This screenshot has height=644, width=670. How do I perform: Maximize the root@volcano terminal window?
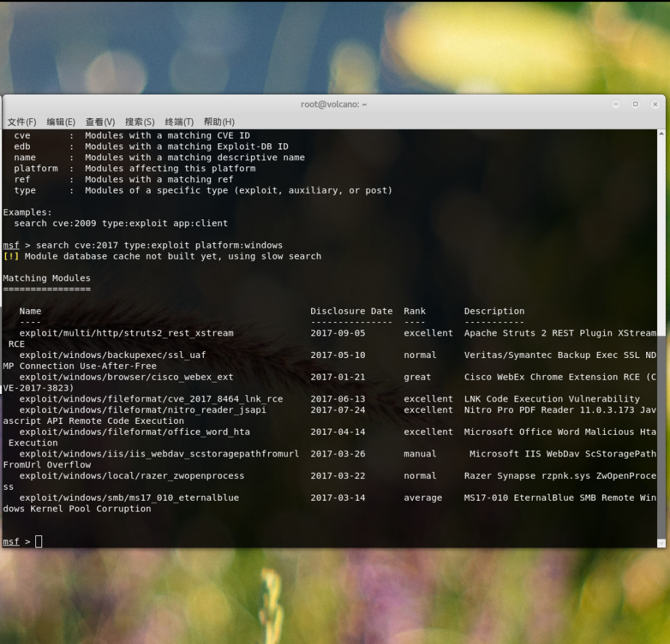[x=635, y=104]
